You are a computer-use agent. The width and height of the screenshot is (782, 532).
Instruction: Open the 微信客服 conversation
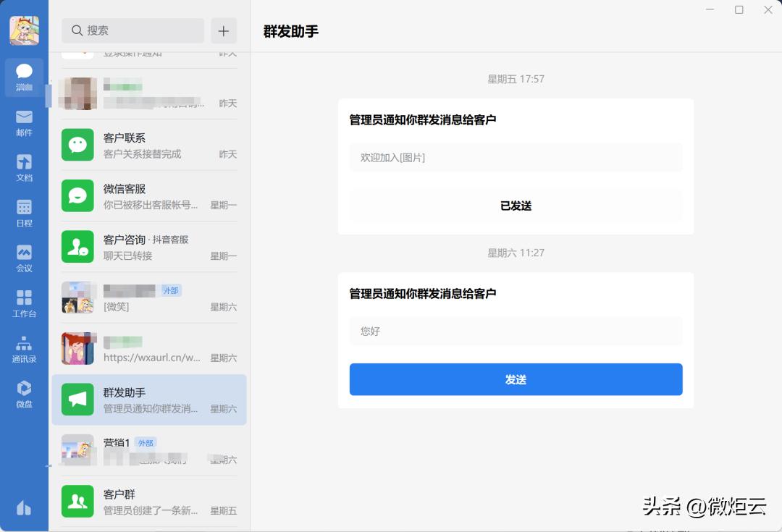(148, 195)
